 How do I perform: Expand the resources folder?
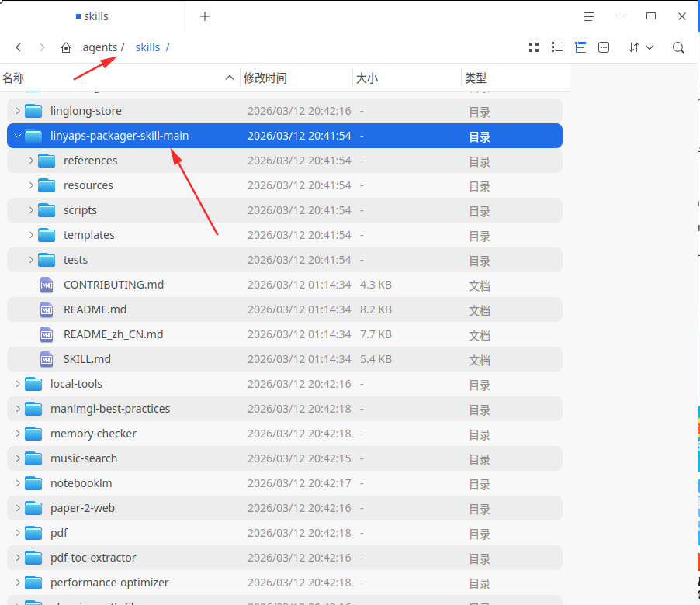[31, 185]
